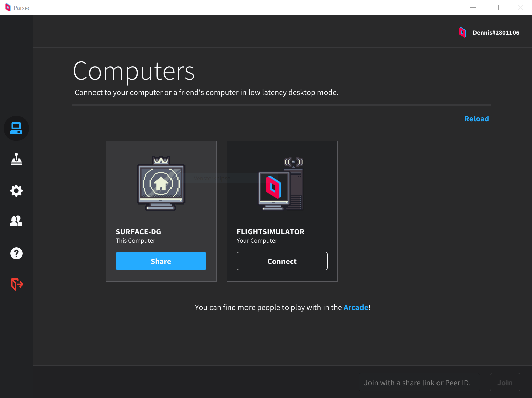The height and width of the screenshot is (398, 532).
Task: Reload the computers list
Action: [477, 119]
